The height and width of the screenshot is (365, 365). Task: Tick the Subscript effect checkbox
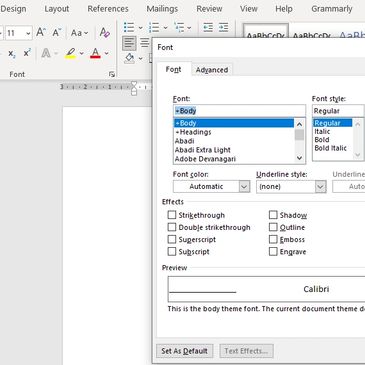172,252
